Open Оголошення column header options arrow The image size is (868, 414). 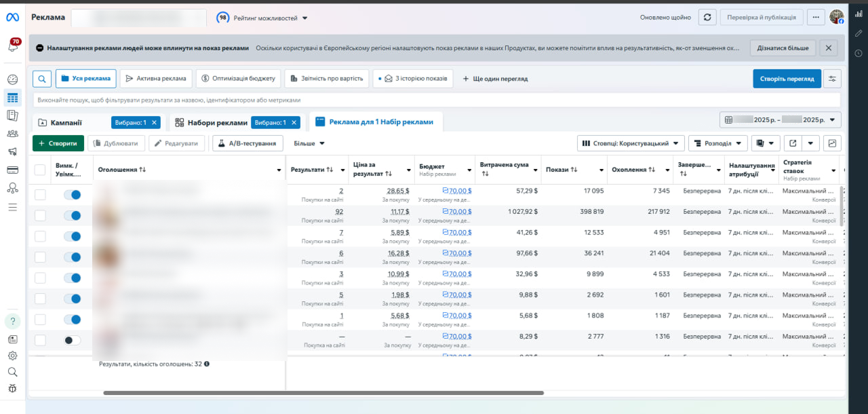point(279,170)
